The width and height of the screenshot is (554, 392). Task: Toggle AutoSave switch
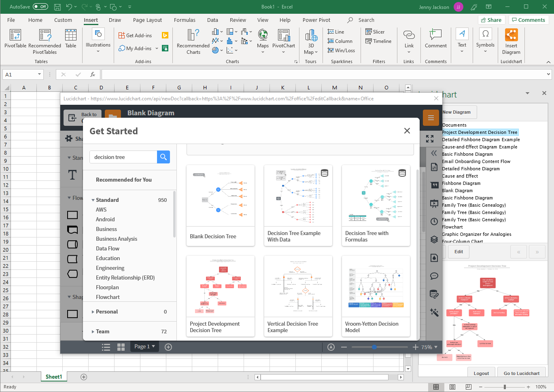[x=40, y=7]
